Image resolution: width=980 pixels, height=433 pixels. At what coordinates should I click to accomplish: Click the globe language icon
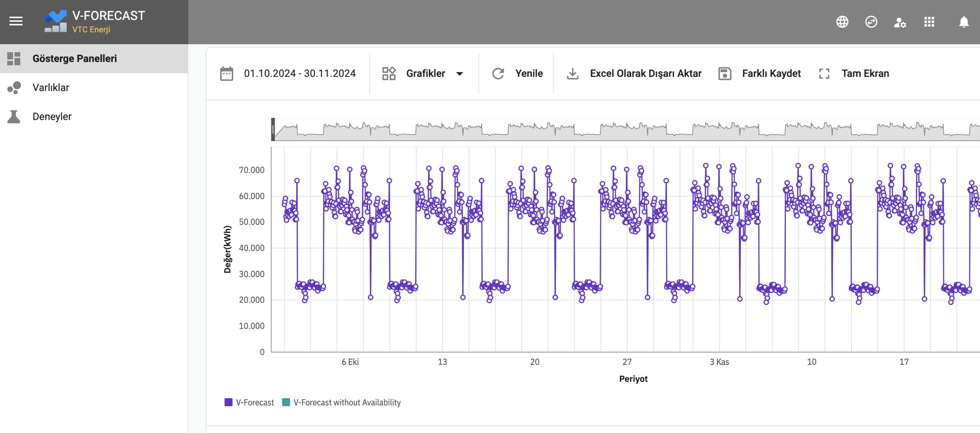coord(842,22)
